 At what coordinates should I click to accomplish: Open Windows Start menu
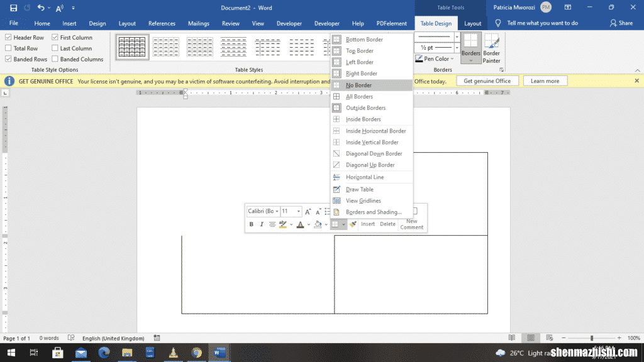click(11, 353)
